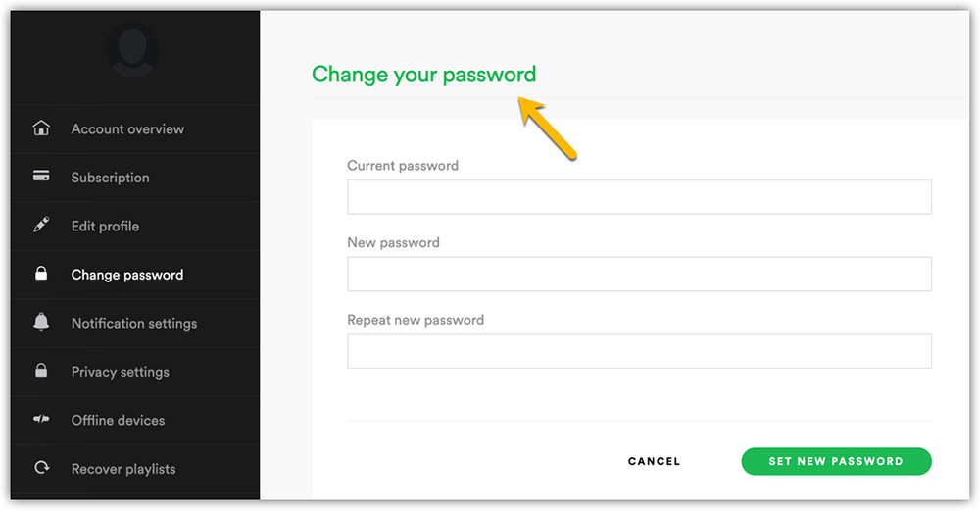Focus the Current password field
The image size is (980, 511).
[639, 197]
